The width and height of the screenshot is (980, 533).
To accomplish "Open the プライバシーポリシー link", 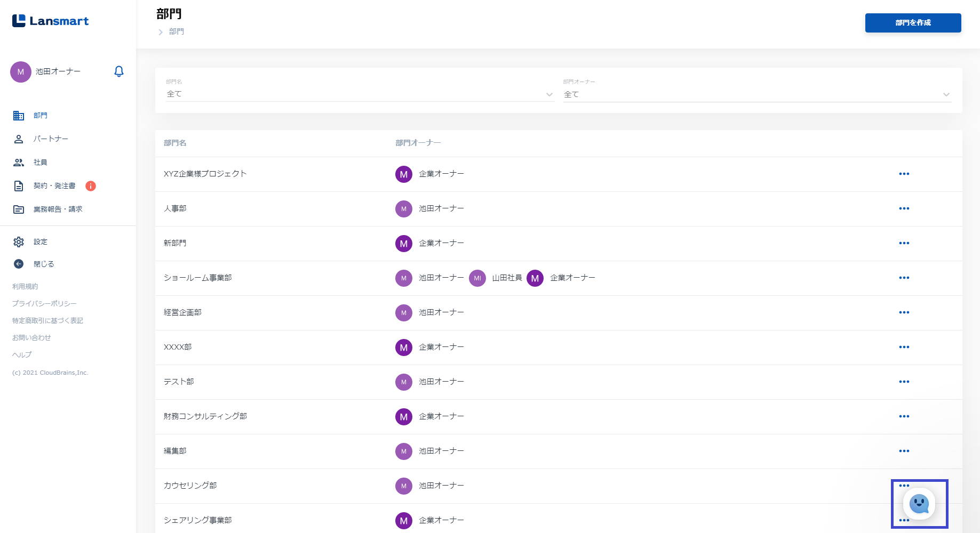I will click(x=44, y=304).
